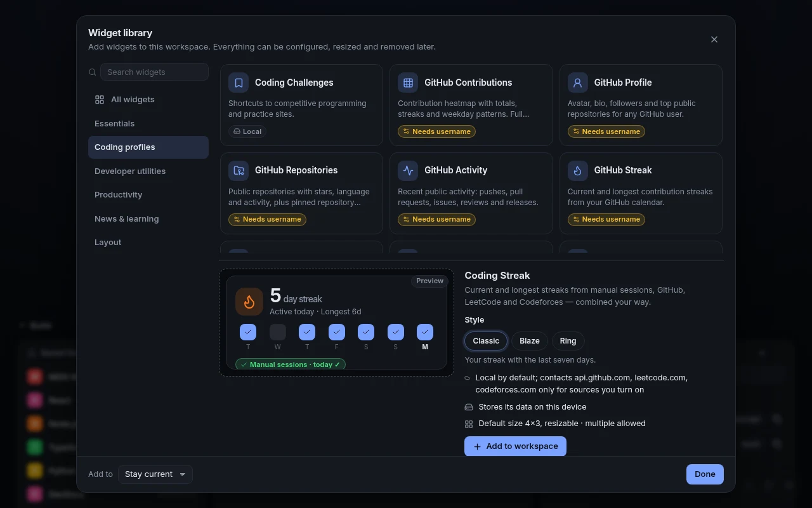Screen dimensions: 812x508
Task: Switch to the Productivity category
Action: click(148, 195)
